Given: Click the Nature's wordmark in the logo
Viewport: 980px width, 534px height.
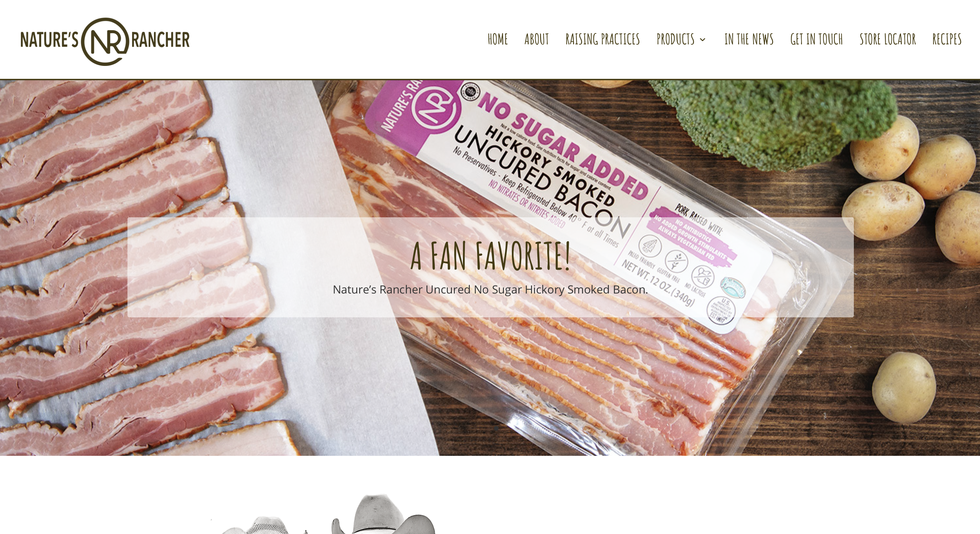Looking at the screenshot, I should pyautogui.click(x=49, y=40).
